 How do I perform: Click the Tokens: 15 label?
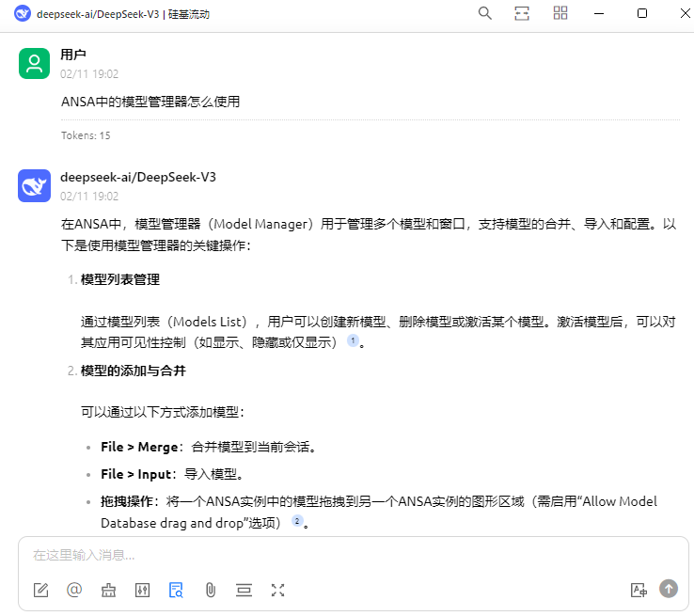coord(86,135)
